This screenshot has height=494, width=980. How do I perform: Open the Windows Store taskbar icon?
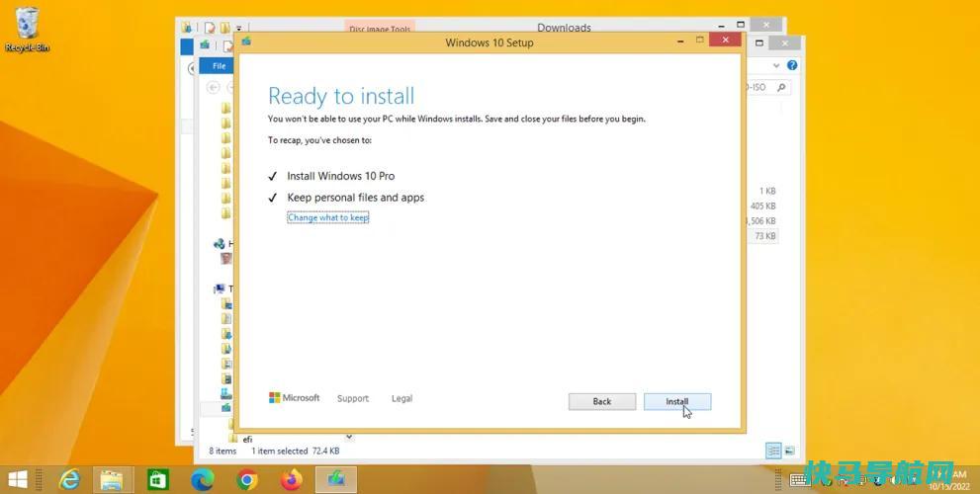coord(158,479)
